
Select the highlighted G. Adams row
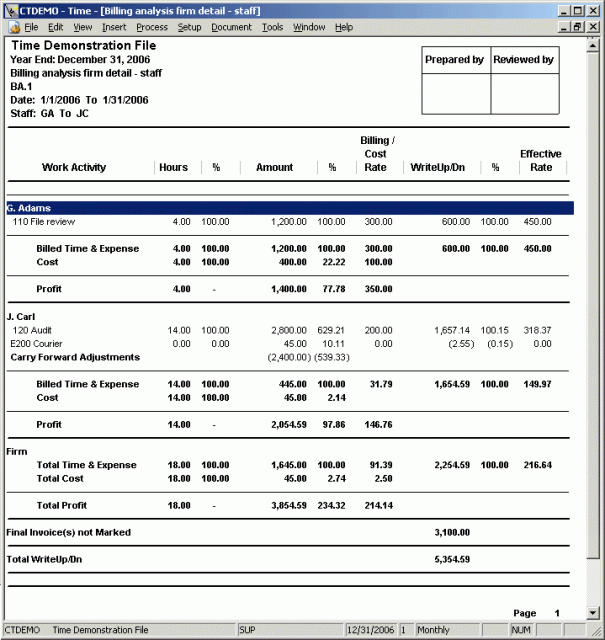[289, 208]
